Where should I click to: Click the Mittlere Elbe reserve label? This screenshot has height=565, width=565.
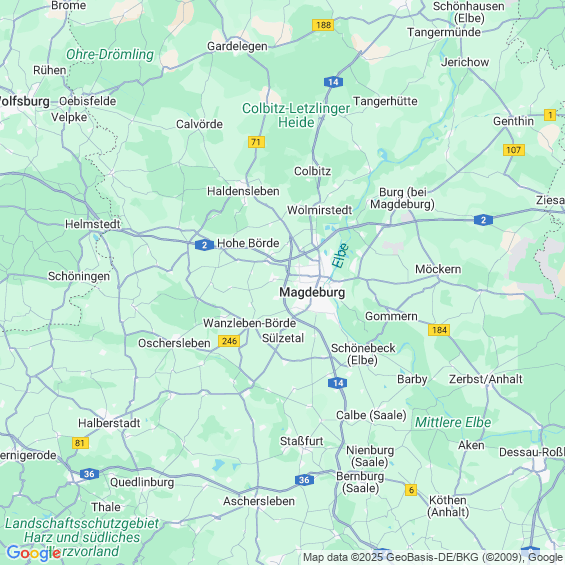(x=453, y=422)
